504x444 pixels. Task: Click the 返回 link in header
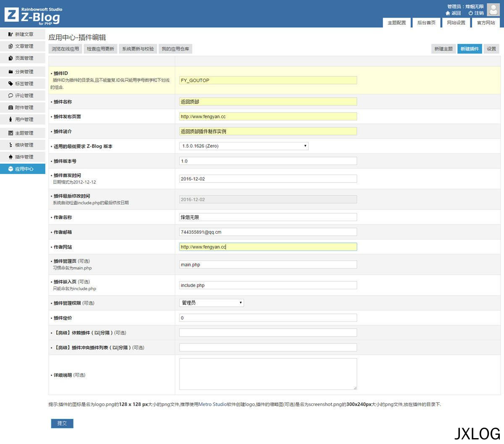456,13
